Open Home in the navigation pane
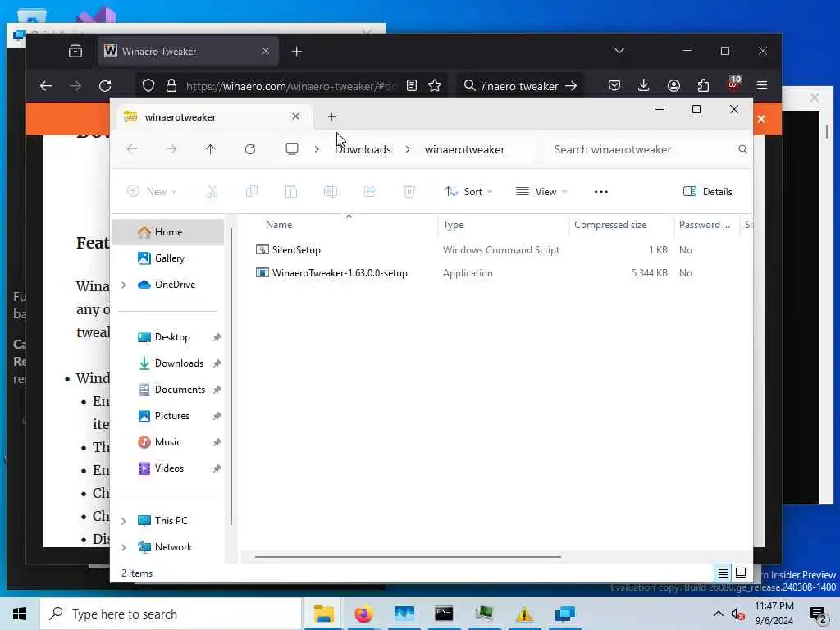This screenshot has width=840, height=630. tap(167, 232)
